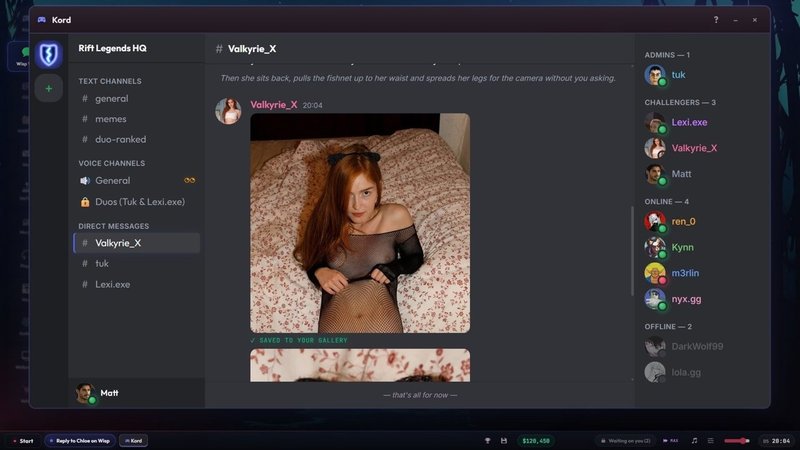Viewport: 800px width, 450px height.
Task: Switch to the Reply to Chloe on Wisp taskbar item
Action: coord(80,441)
